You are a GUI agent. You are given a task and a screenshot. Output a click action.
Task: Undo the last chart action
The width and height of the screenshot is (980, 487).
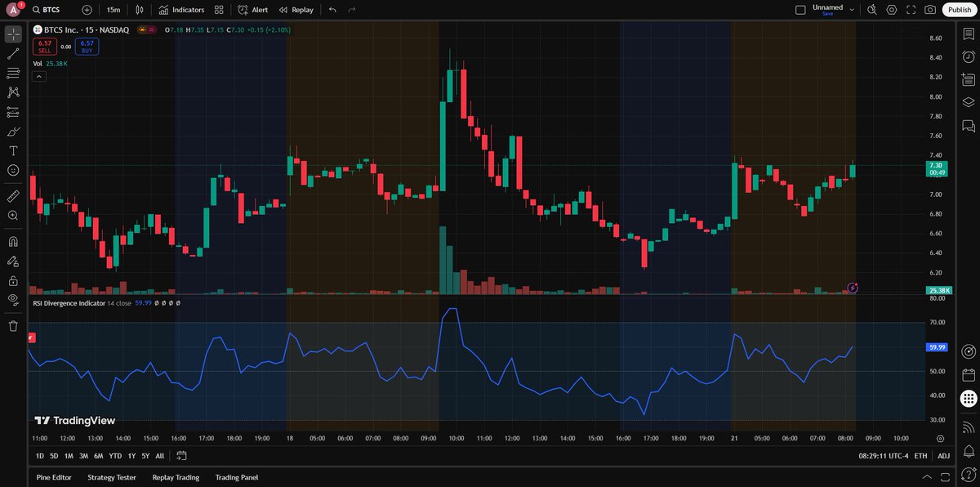(332, 10)
